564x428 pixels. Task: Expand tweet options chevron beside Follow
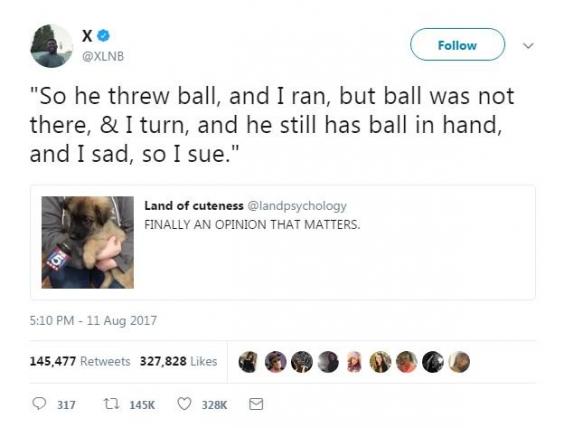tap(528, 46)
